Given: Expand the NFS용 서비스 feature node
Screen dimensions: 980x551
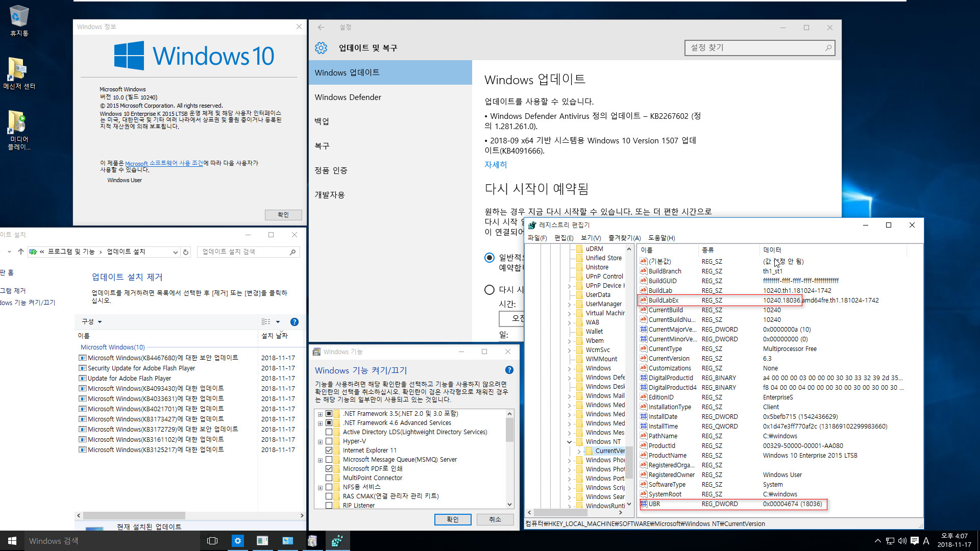Looking at the screenshot, I should pyautogui.click(x=320, y=488).
